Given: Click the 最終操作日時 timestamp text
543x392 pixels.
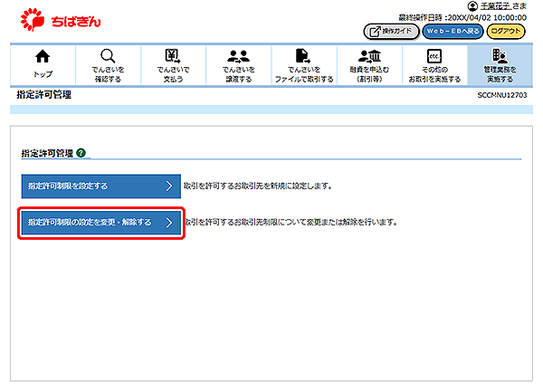Looking at the screenshot, I should [462, 18].
